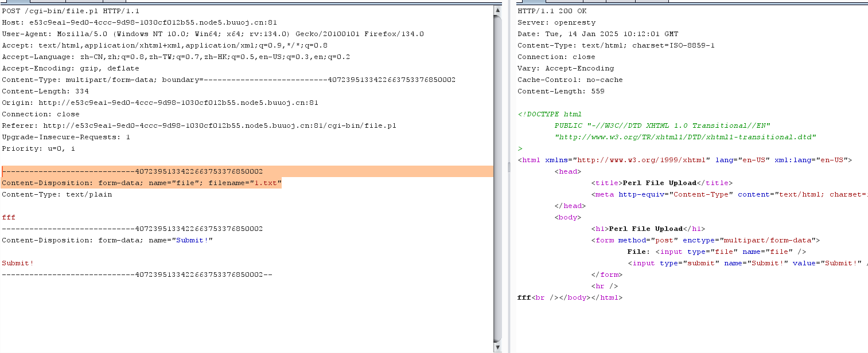Click the final multipart boundary line ending with --
Screen dimensions: 868x353
click(x=137, y=274)
